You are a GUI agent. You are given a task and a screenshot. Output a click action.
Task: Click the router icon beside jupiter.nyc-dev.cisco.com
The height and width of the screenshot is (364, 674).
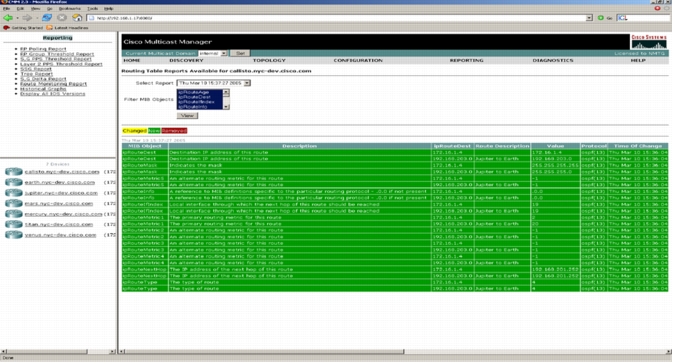pos(13,193)
